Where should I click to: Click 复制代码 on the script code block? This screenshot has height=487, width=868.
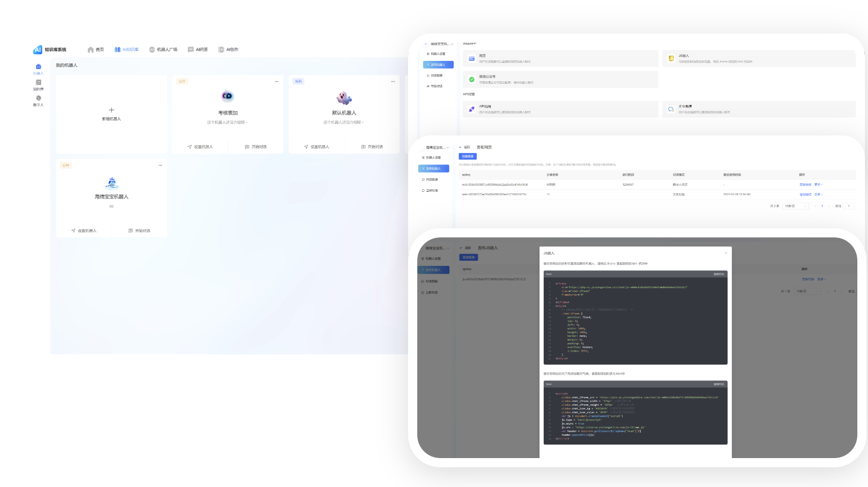[719, 384]
